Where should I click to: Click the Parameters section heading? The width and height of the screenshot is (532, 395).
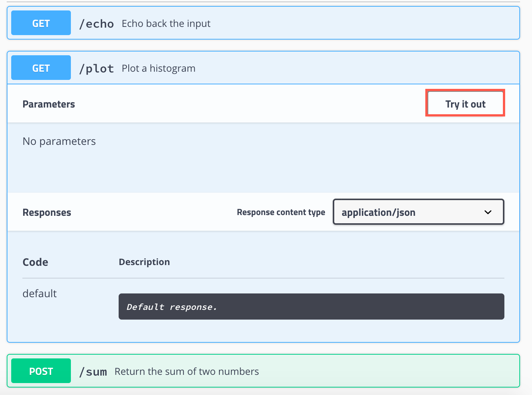(x=48, y=104)
